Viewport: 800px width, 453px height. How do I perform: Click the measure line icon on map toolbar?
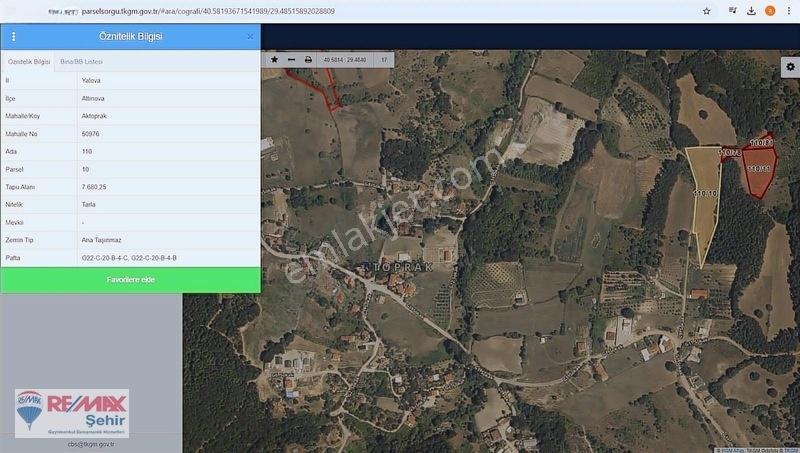click(x=291, y=60)
